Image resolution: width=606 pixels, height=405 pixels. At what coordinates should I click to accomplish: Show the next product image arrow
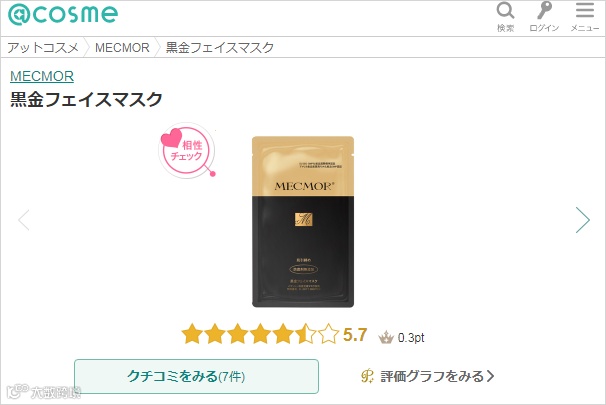pyautogui.click(x=583, y=220)
